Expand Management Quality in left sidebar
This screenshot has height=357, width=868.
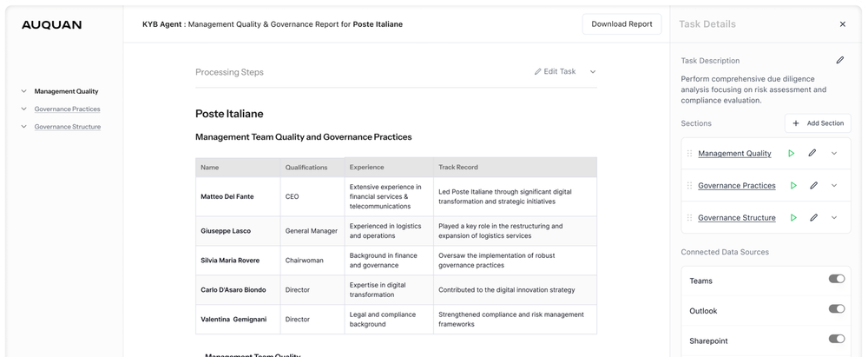pyautogui.click(x=67, y=91)
